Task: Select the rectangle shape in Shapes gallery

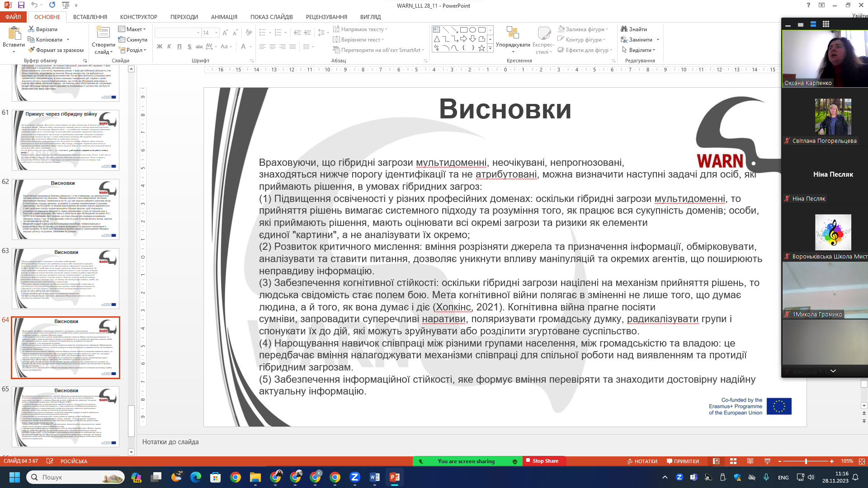Action: click(x=463, y=29)
